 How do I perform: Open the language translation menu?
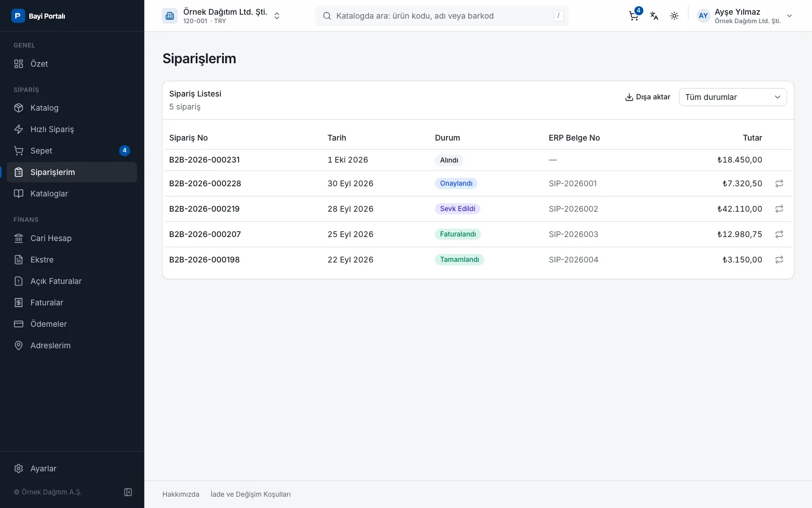(x=654, y=16)
